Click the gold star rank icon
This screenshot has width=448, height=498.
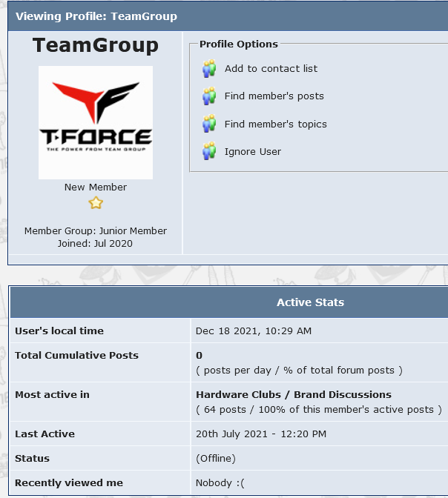click(96, 203)
